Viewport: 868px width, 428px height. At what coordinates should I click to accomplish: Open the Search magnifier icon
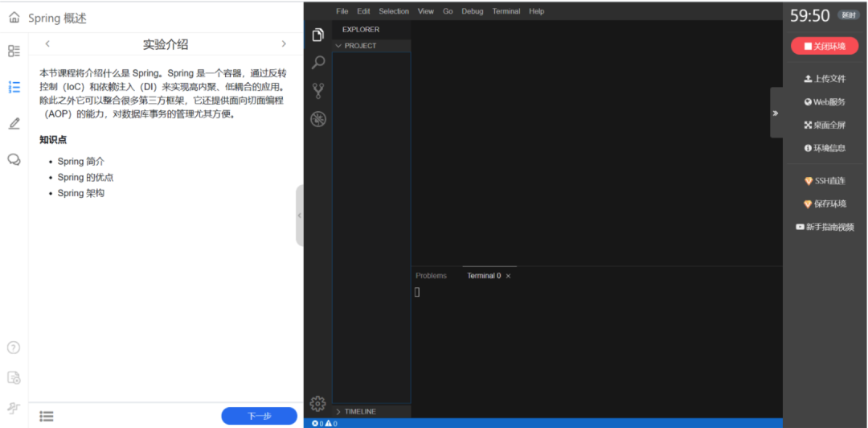click(317, 63)
